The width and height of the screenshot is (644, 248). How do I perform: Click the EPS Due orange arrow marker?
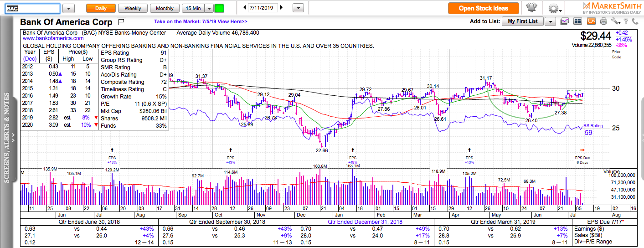[582, 150]
